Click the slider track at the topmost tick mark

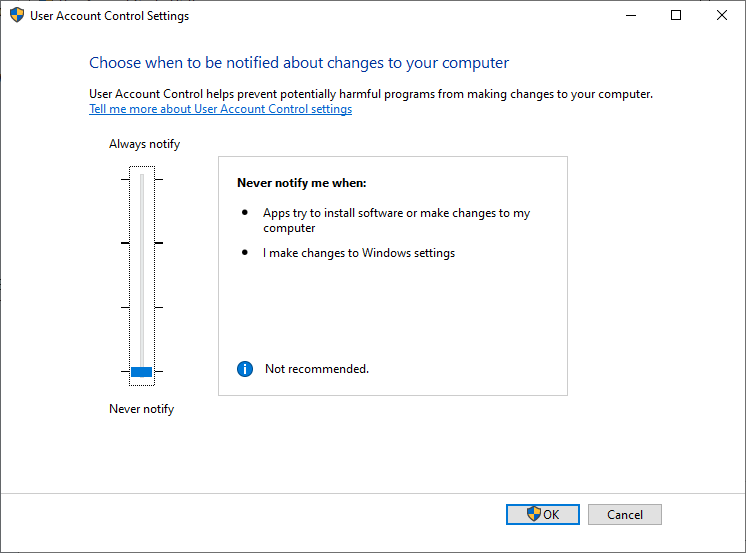coord(142,180)
